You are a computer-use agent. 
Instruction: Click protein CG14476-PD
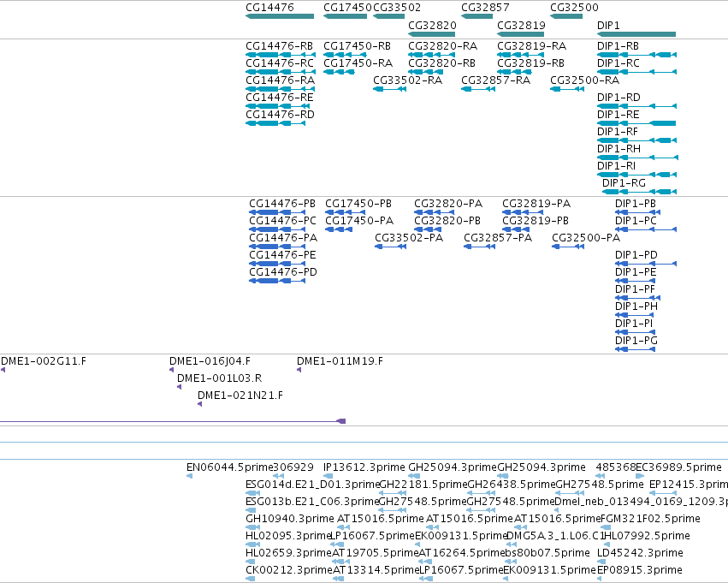(283, 272)
